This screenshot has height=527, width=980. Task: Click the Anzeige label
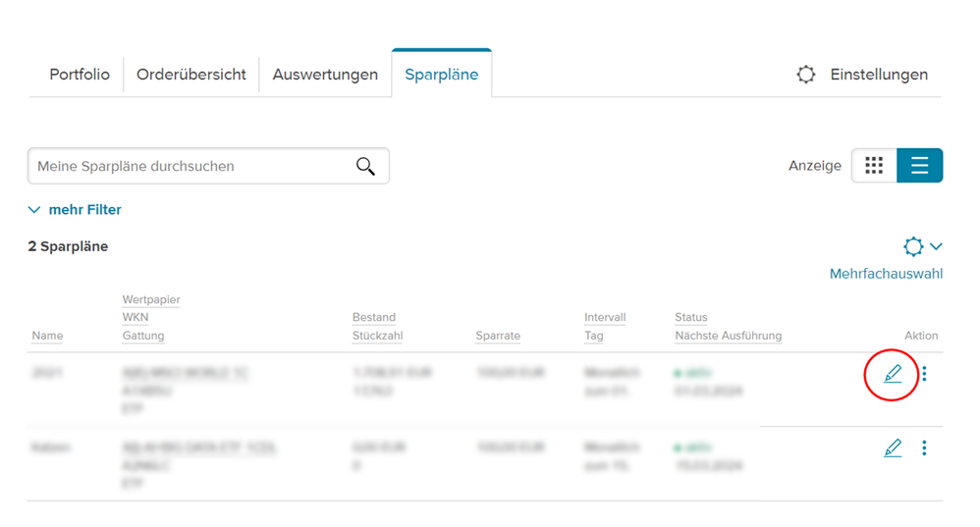pyautogui.click(x=815, y=166)
